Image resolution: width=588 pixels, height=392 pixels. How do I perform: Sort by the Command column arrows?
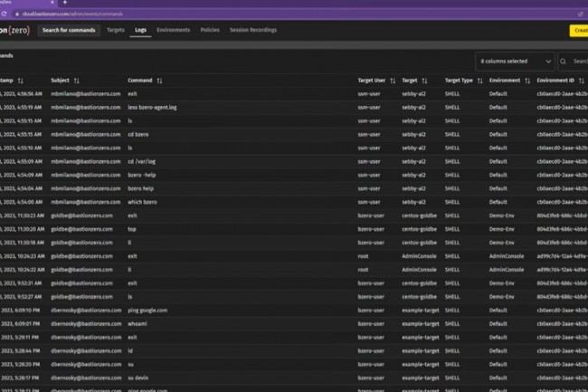(159, 81)
